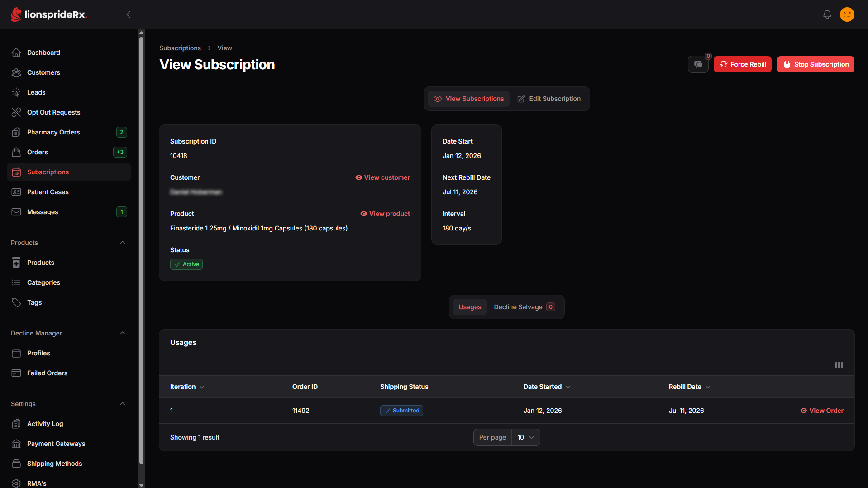Open the orange user avatar menu
This screenshot has height=488, width=868.
[847, 14]
